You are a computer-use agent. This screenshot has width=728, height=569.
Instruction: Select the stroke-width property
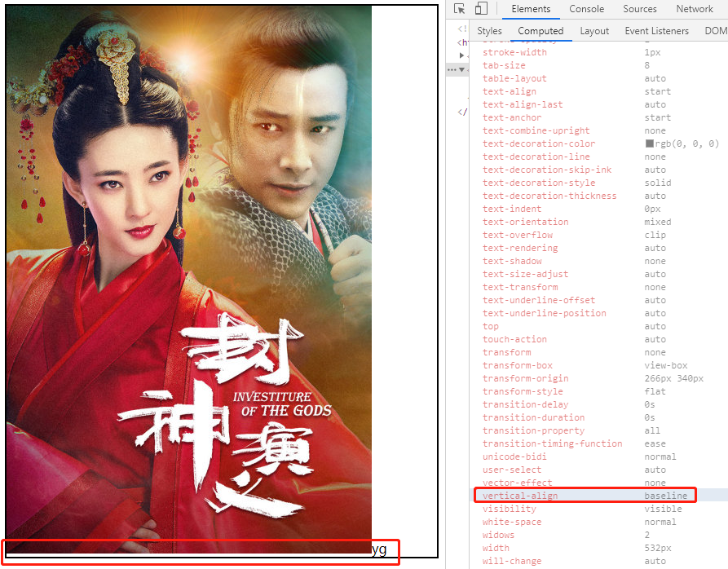(514, 52)
